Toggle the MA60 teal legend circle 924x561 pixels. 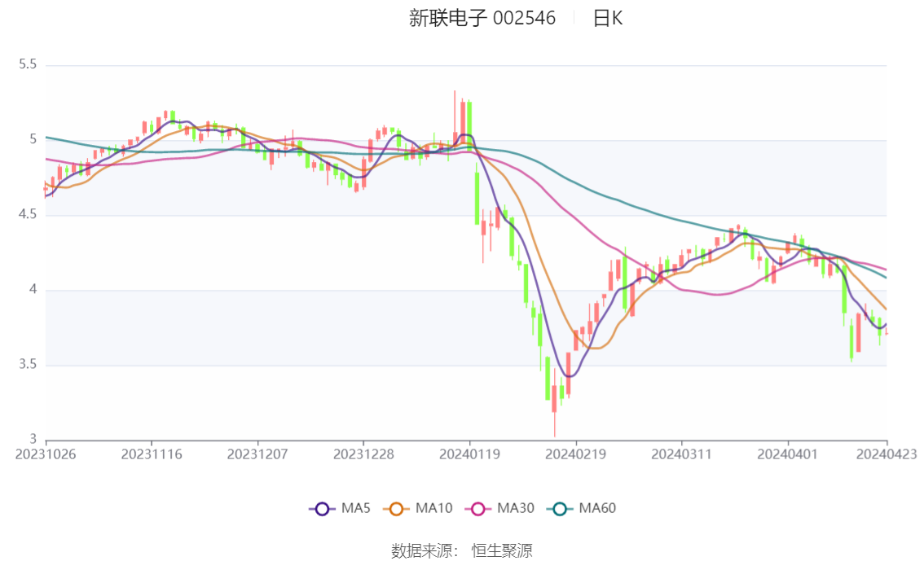click(x=560, y=509)
